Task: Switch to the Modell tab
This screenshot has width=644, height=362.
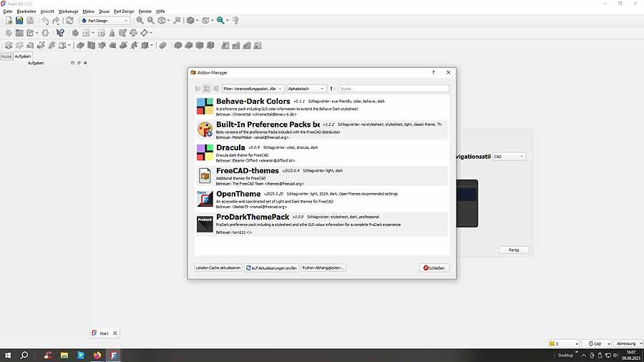Action: (x=6, y=56)
